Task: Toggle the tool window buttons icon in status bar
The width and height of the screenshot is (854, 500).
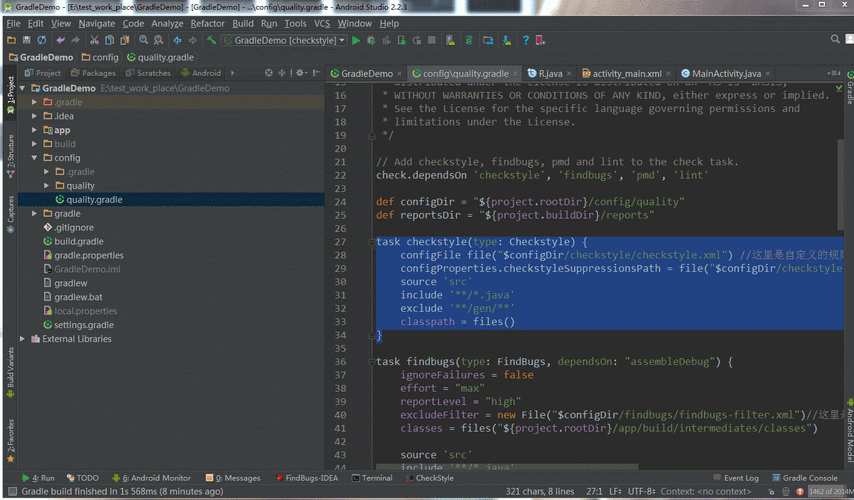Action: click(11, 491)
